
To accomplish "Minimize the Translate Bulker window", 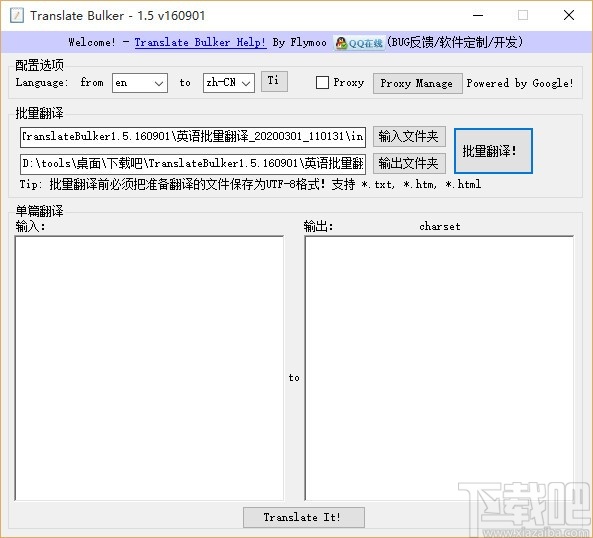I will point(478,16).
